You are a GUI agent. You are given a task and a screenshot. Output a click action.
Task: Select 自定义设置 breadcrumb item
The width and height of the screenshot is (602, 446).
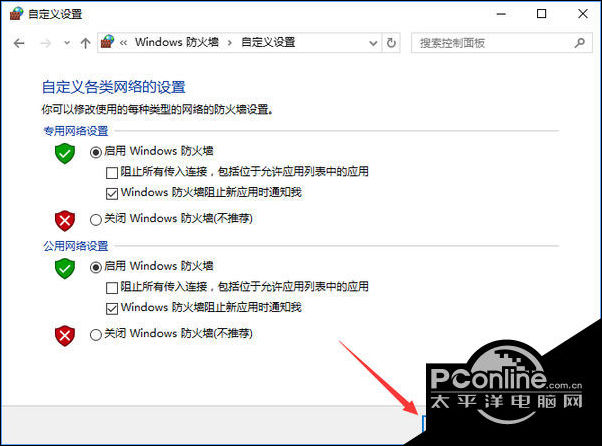pos(268,42)
